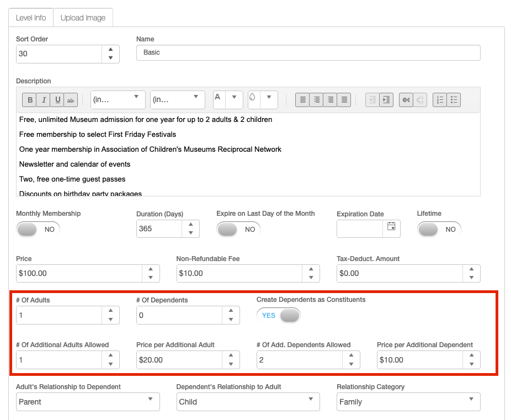Viewport: 511px width, 420px height.
Task: Click the # Of Dependents field
Action: pyautogui.click(x=179, y=315)
